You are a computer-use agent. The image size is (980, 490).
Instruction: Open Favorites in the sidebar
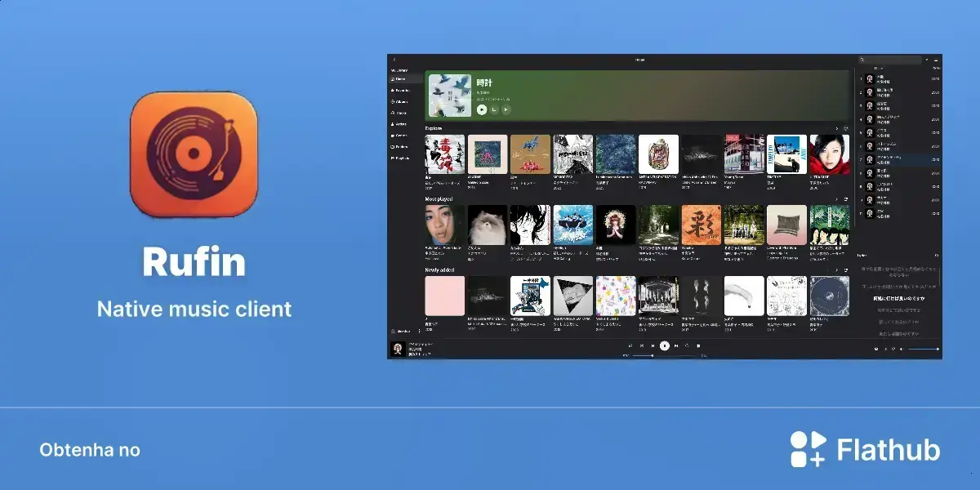click(x=406, y=90)
